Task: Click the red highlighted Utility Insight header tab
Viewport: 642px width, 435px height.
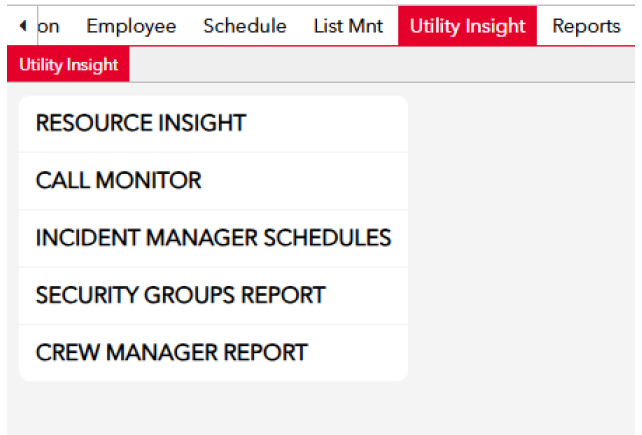Action: [467, 26]
